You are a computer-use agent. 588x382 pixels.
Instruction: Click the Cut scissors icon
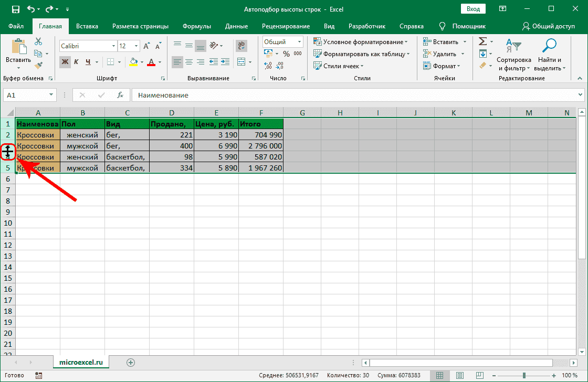38,42
